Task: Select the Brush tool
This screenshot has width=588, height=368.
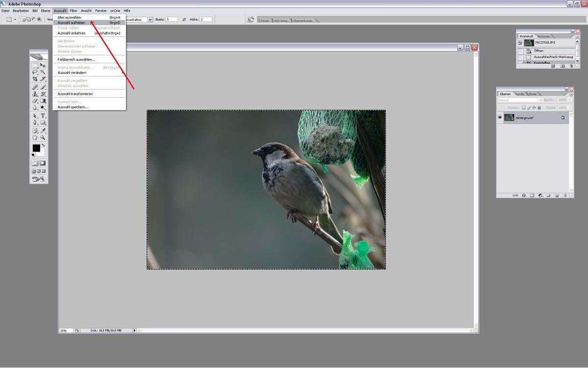Action: point(43,87)
